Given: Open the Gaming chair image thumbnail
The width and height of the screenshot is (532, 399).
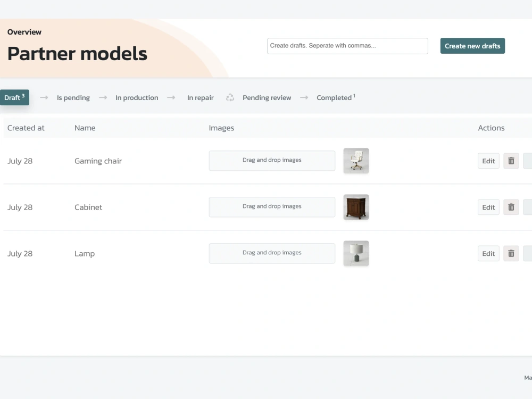Looking at the screenshot, I should [356, 161].
